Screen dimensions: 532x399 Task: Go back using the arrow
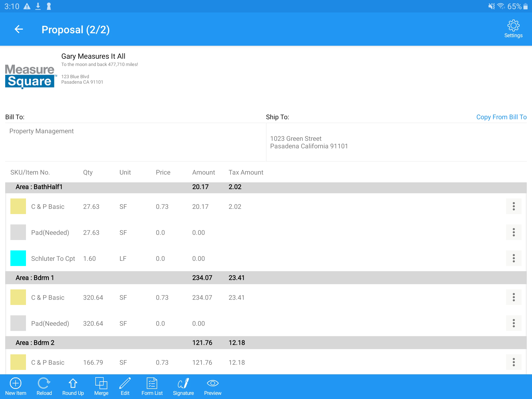(x=19, y=29)
